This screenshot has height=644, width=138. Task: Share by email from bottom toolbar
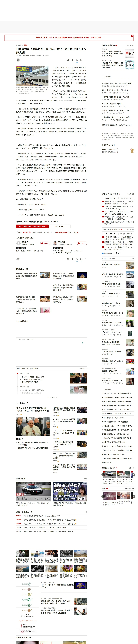(68, 259)
